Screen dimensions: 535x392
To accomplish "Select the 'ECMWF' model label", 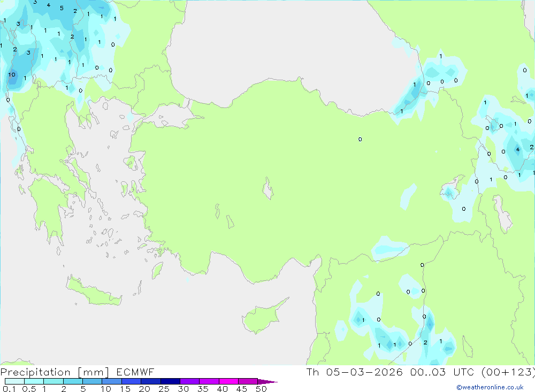I will [x=135, y=372].
